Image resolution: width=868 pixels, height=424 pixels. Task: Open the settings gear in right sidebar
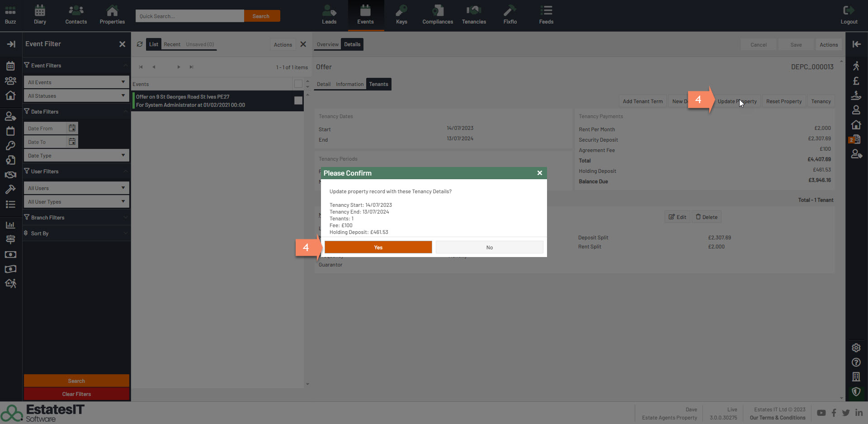(x=856, y=348)
